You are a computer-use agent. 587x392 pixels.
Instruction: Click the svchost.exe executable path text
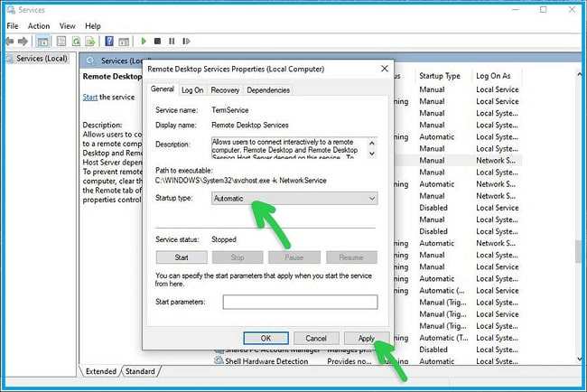point(241,181)
